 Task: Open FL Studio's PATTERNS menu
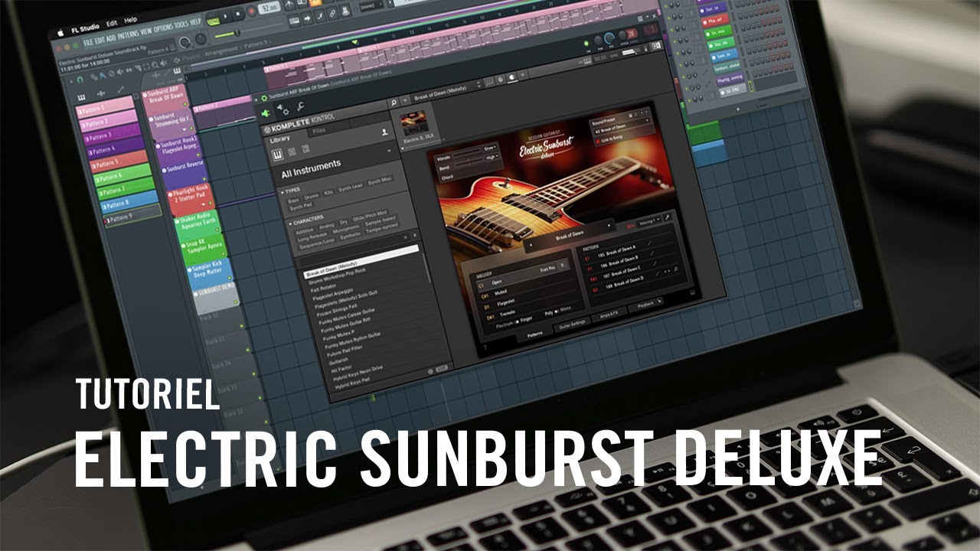pyautogui.click(x=128, y=34)
